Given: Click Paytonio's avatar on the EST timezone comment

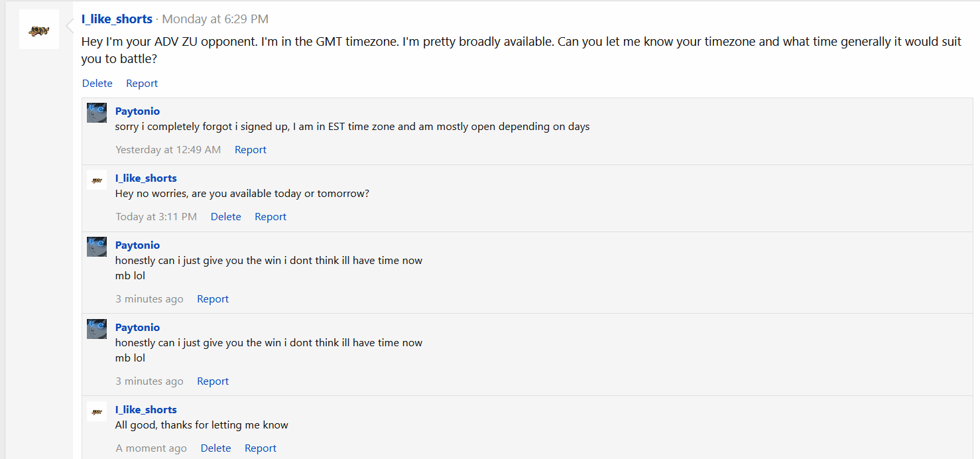Looking at the screenshot, I should [97, 113].
